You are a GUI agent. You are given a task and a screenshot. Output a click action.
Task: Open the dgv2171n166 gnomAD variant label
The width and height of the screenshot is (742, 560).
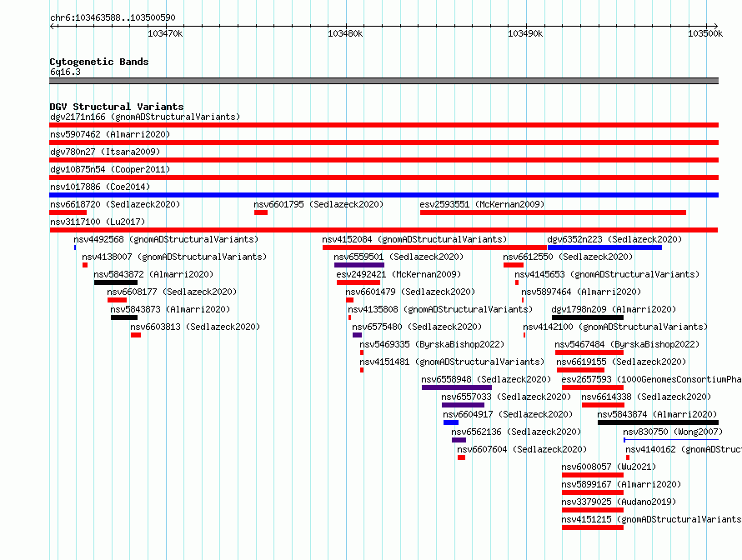(145, 117)
